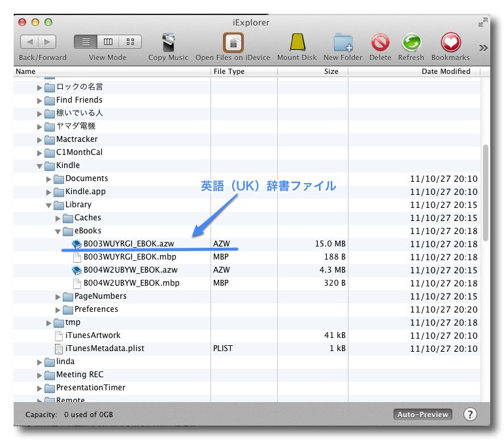The height and width of the screenshot is (440, 504).
Task: Select iTunesMetadata.plist file
Action: tap(105, 348)
